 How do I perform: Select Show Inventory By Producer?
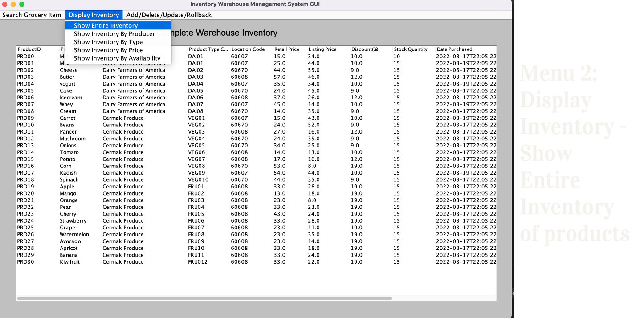(118, 34)
